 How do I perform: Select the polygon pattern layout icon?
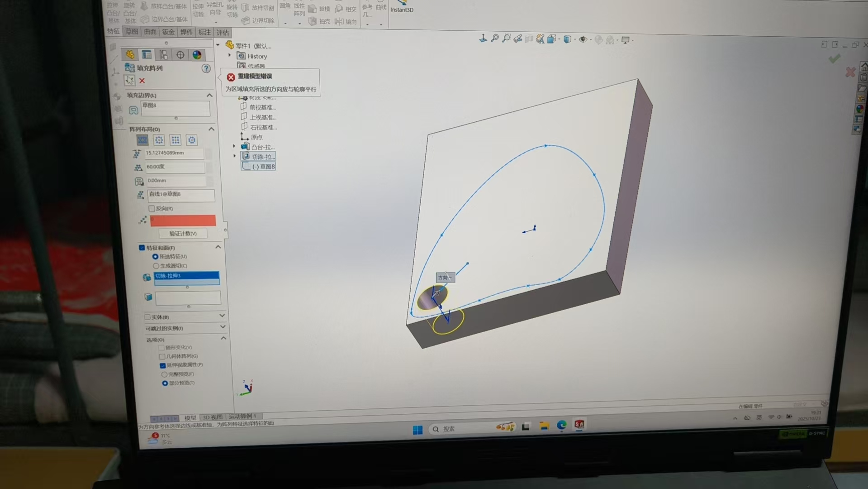click(192, 140)
